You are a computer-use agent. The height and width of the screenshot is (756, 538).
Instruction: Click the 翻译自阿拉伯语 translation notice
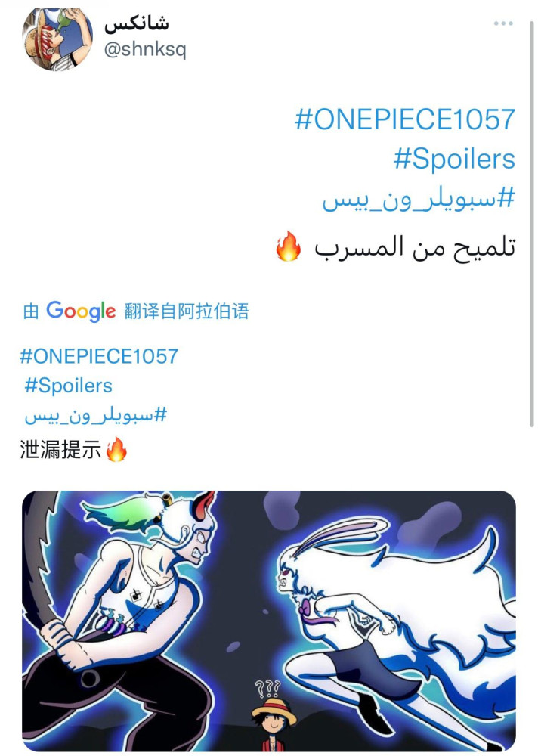pos(187,311)
